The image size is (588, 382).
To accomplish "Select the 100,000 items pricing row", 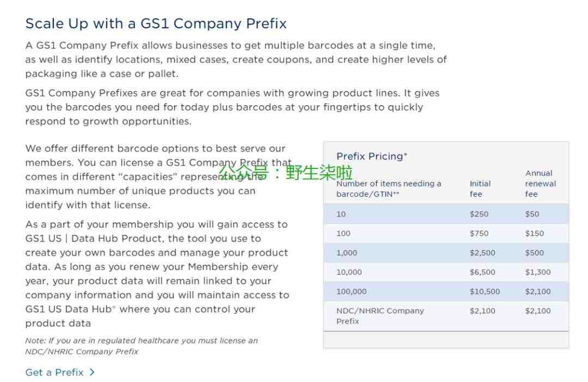I will point(446,292).
